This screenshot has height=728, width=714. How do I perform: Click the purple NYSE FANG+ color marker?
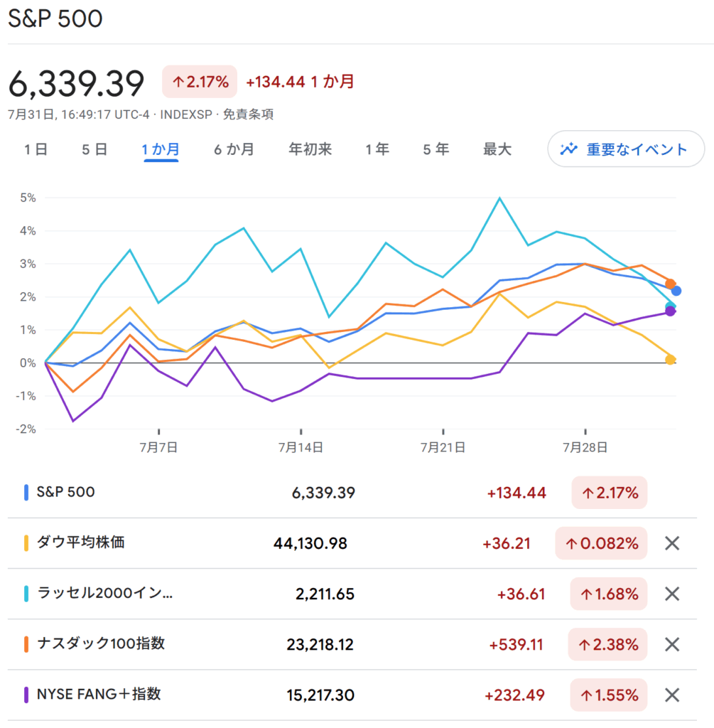[26, 695]
